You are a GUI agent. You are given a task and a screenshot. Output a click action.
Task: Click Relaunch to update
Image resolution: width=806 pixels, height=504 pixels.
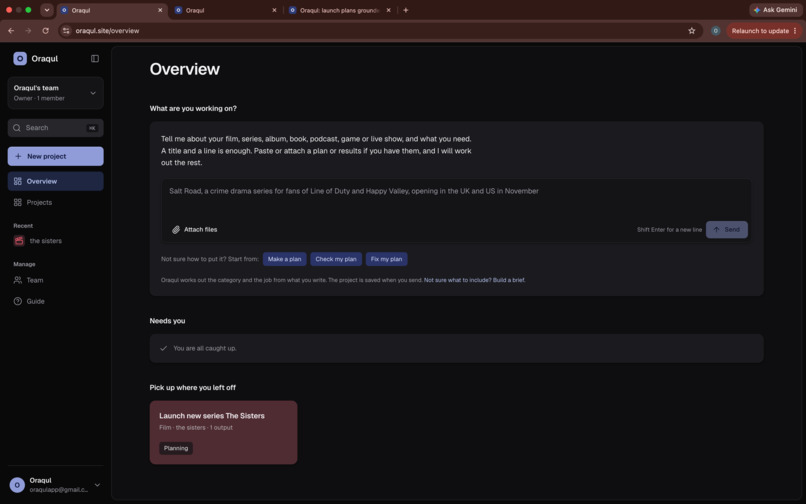(x=764, y=31)
